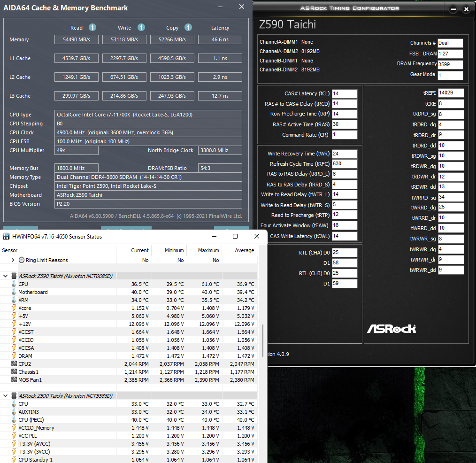
Task: Click the tREFI value field
Action: point(451,93)
